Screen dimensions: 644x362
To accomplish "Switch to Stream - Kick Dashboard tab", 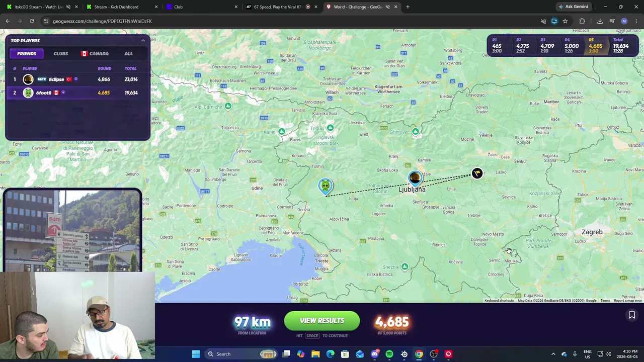I will (x=121, y=7).
